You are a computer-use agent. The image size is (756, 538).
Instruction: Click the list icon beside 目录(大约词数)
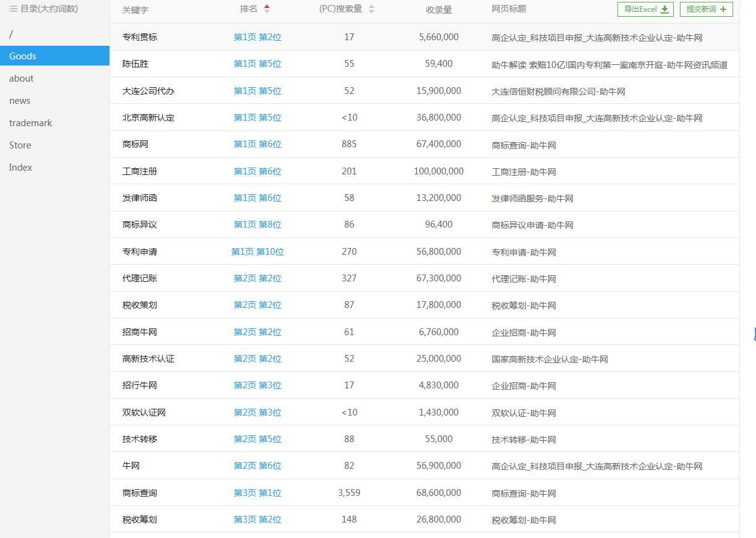(14, 9)
